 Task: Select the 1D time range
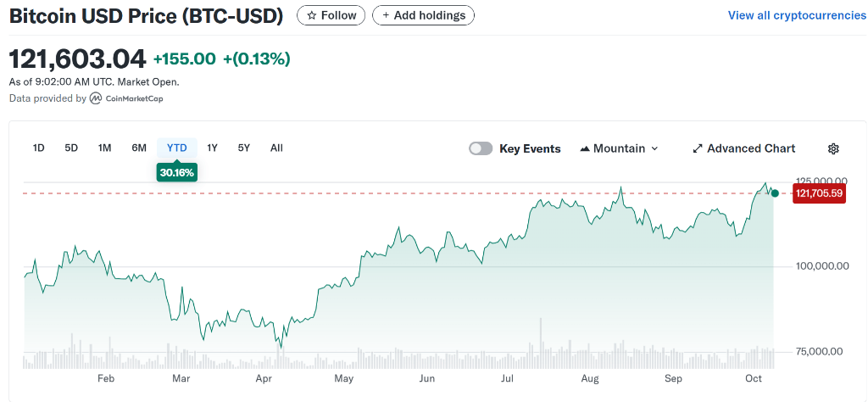coord(38,148)
